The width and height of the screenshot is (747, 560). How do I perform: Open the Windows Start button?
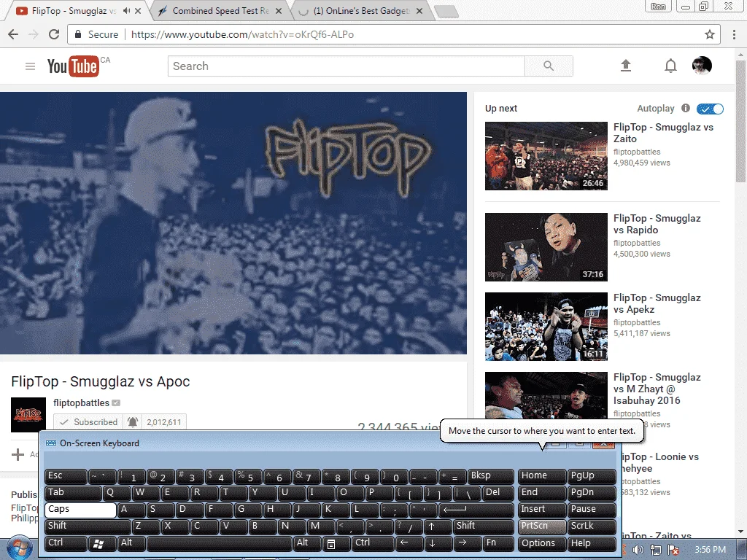19,548
